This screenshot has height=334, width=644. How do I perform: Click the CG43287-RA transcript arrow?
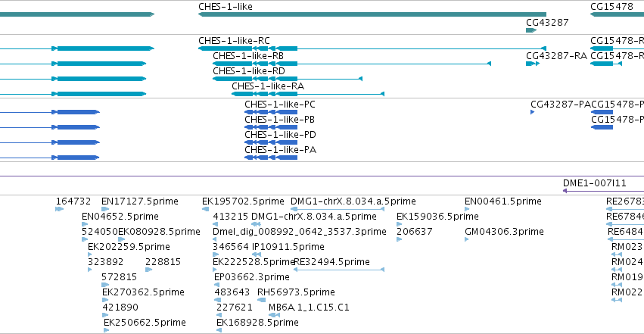tap(533, 64)
